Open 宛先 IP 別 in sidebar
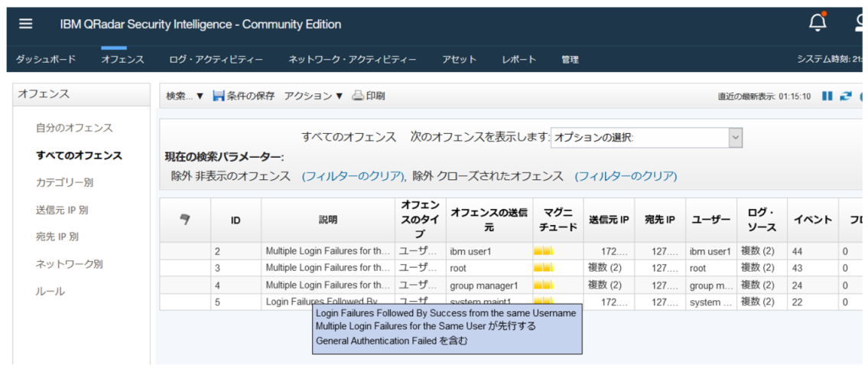 click(57, 237)
